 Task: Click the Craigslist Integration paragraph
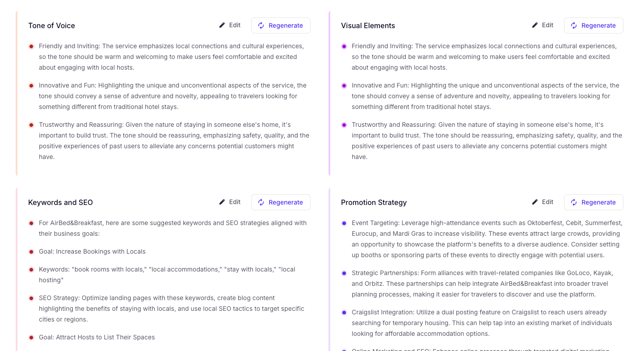(x=482, y=323)
